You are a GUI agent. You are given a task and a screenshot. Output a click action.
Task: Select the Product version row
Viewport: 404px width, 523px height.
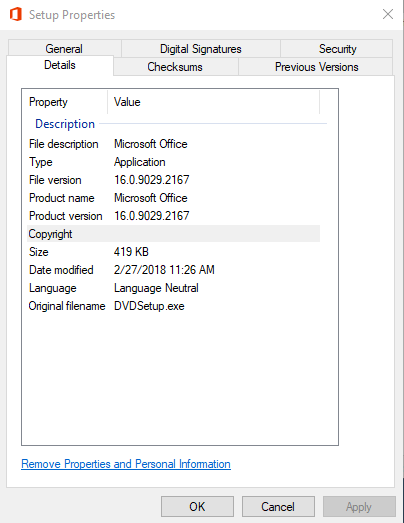pos(173,216)
